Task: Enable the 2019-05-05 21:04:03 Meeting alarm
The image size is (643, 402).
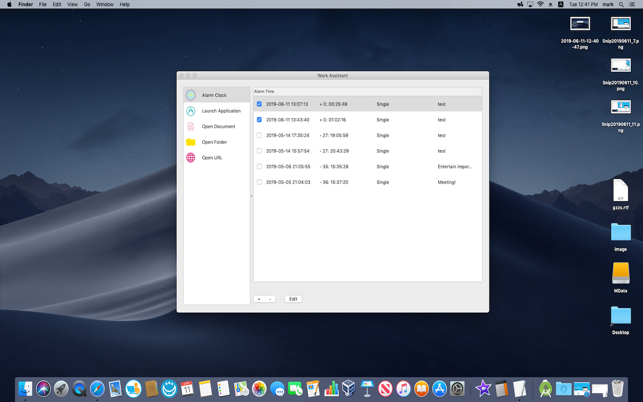Action: click(259, 182)
